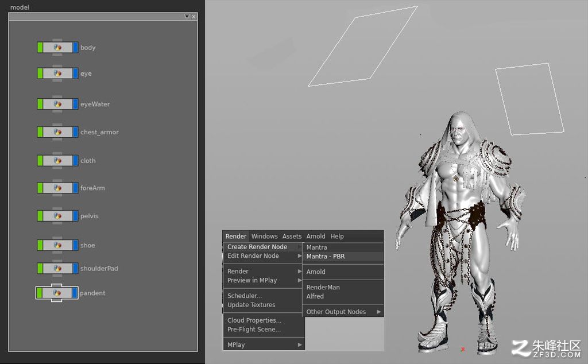Image resolution: width=588 pixels, height=364 pixels.
Task: Select the body node icon
Action: pos(57,48)
